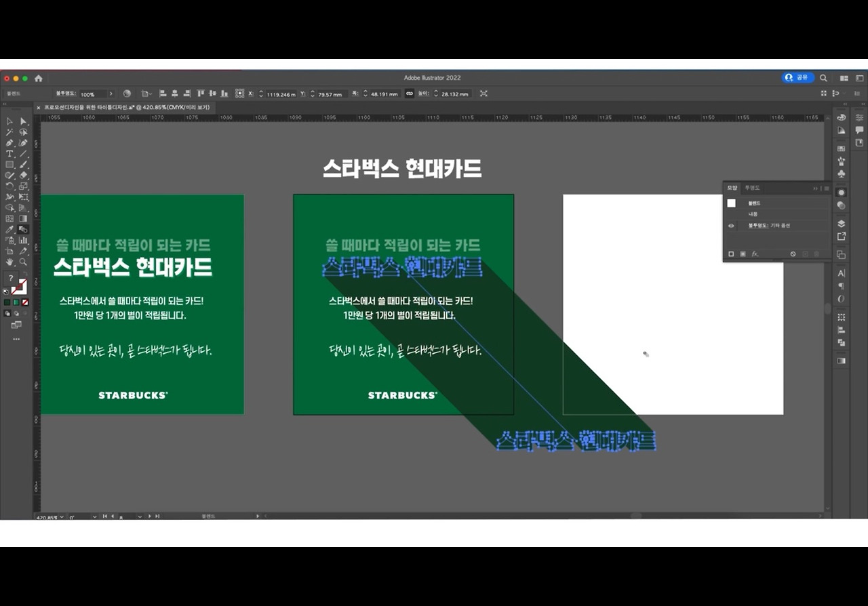The width and height of the screenshot is (868, 606).
Task: Select the Scale tool
Action: click(23, 186)
